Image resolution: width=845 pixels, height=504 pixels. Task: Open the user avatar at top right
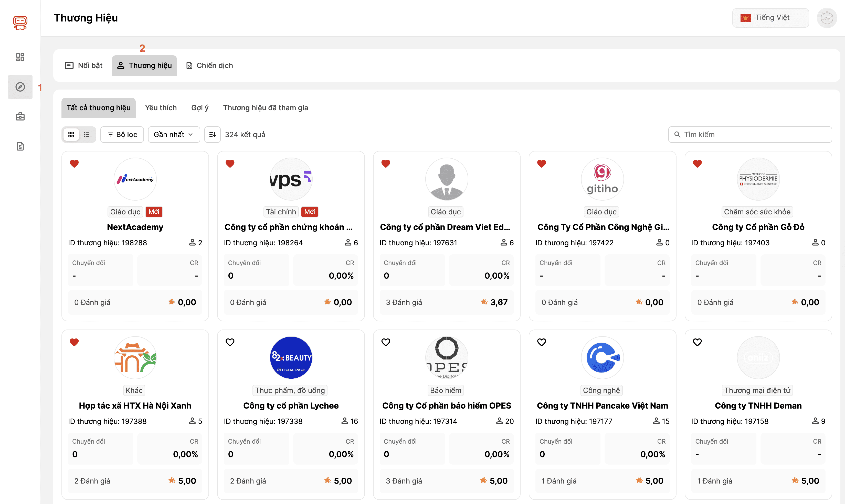pyautogui.click(x=827, y=18)
